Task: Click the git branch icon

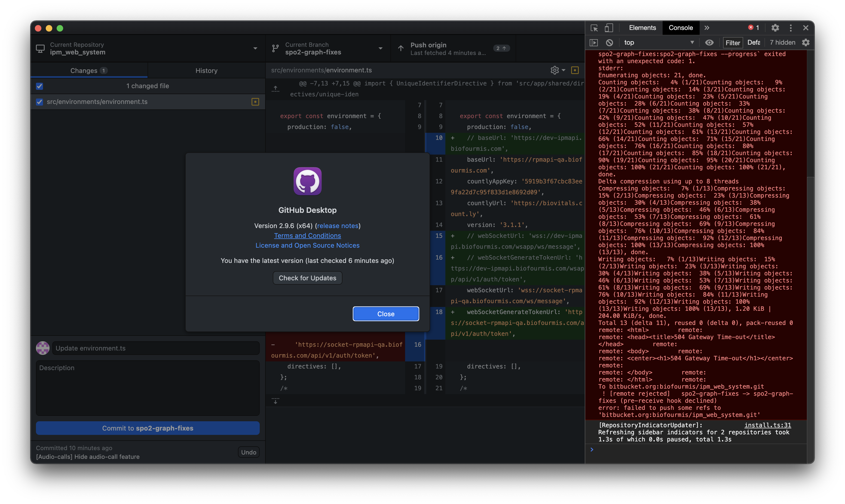Action: pyautogui.click(x=275, y=48)
